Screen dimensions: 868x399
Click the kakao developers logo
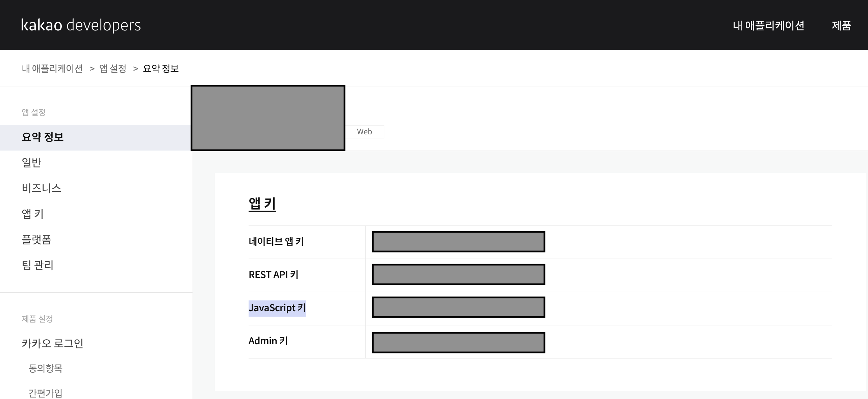(81, 25)
